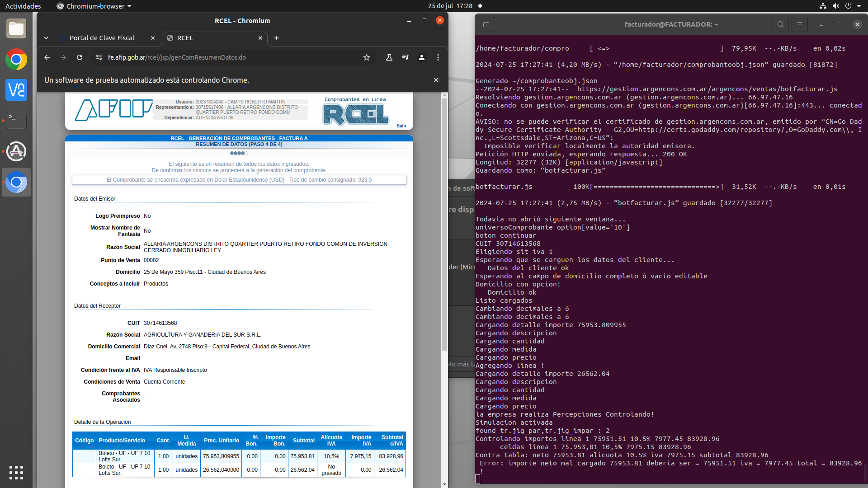868x488 pixels.
Task: Open Chromium profile icon
Action: (422, 57)
